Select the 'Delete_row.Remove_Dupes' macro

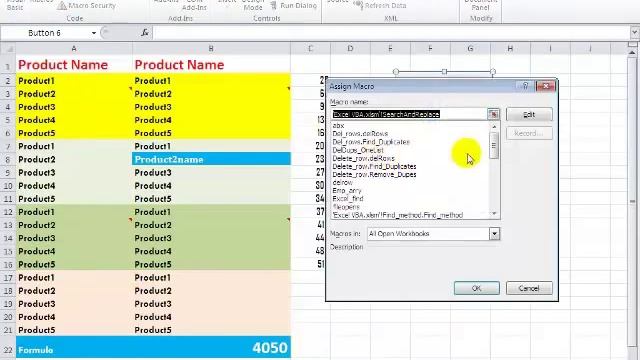click(x=374, y=175)
